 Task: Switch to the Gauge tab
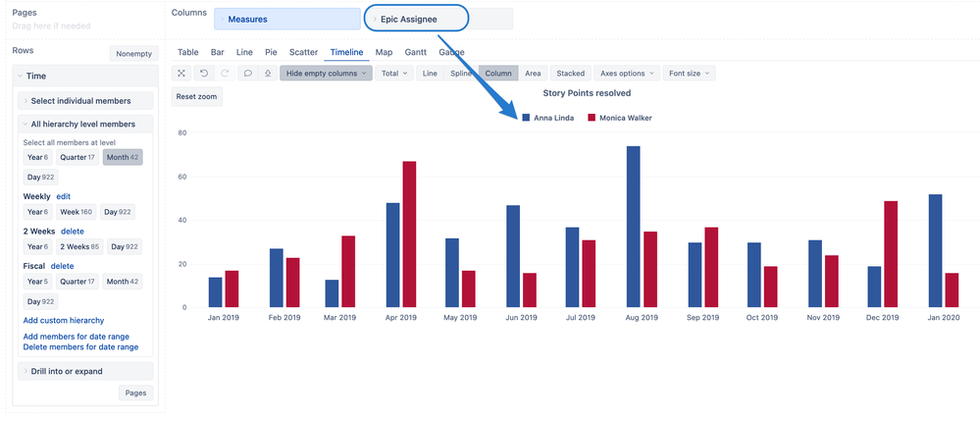451,52
